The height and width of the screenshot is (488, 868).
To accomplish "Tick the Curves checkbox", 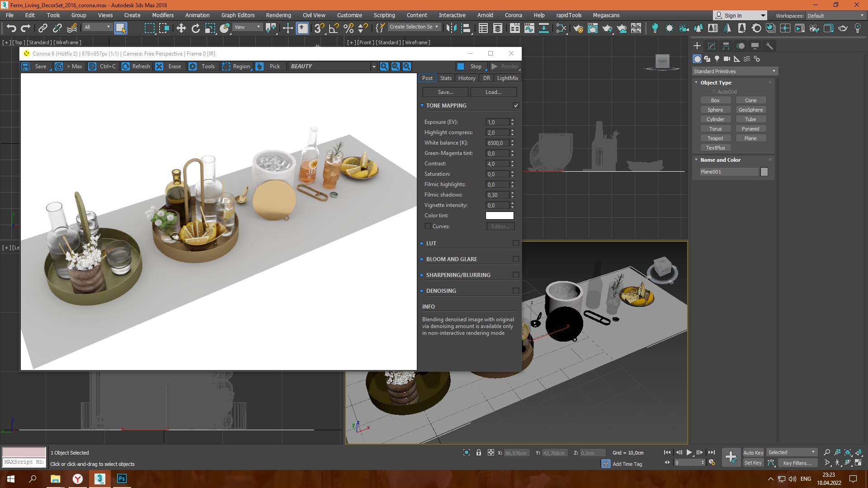I will pos(428,226).
